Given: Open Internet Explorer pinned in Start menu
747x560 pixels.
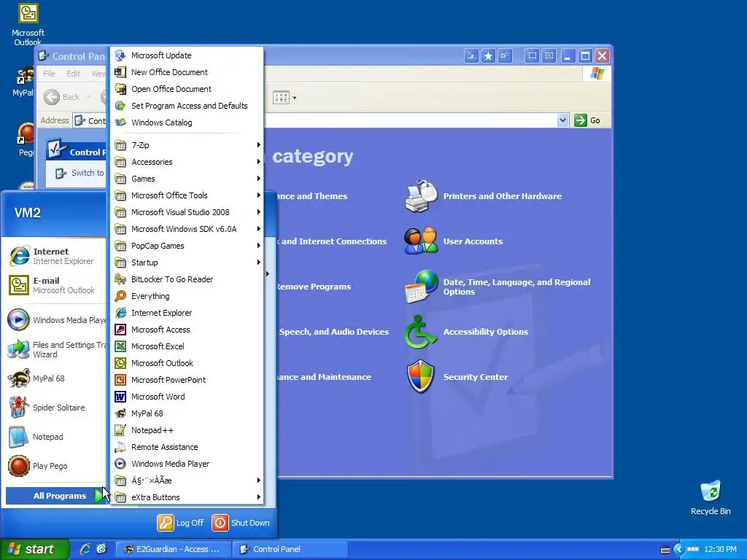Looking at the screenshot, I should point(56,256).
